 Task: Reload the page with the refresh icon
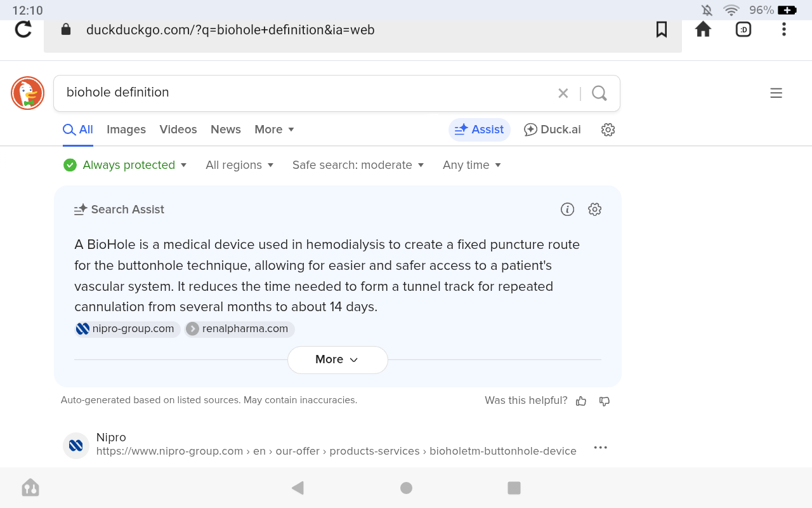click(23, 29)
